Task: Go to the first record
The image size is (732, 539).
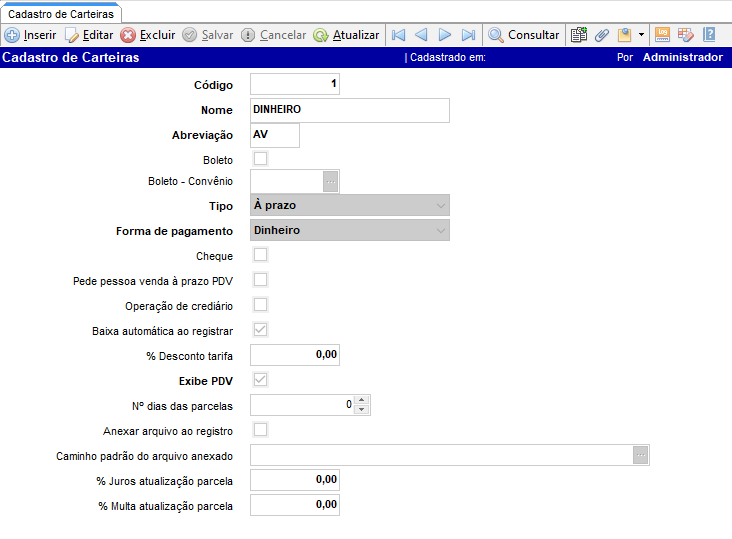Action: pyautogui.click(x=399, y=35)
